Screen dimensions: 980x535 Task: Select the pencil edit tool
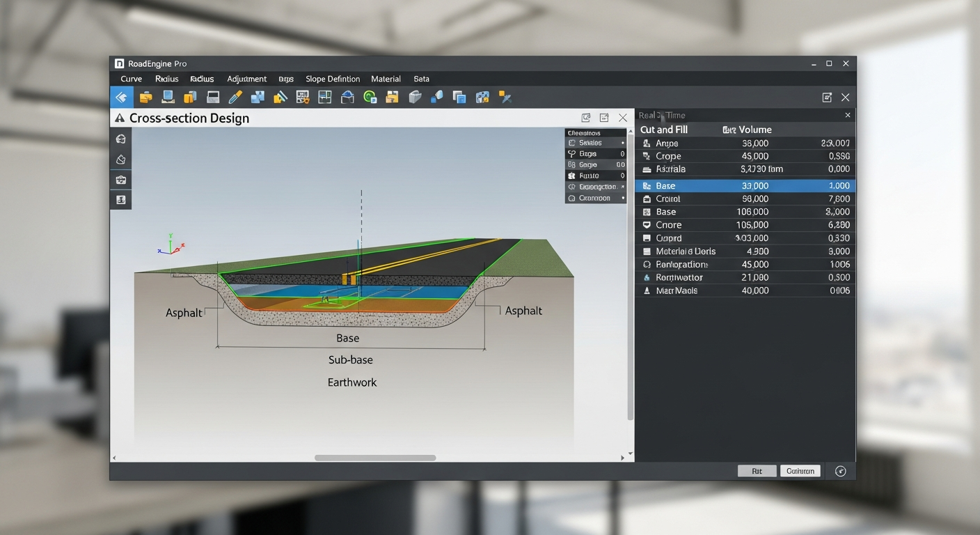pos(235,98)
